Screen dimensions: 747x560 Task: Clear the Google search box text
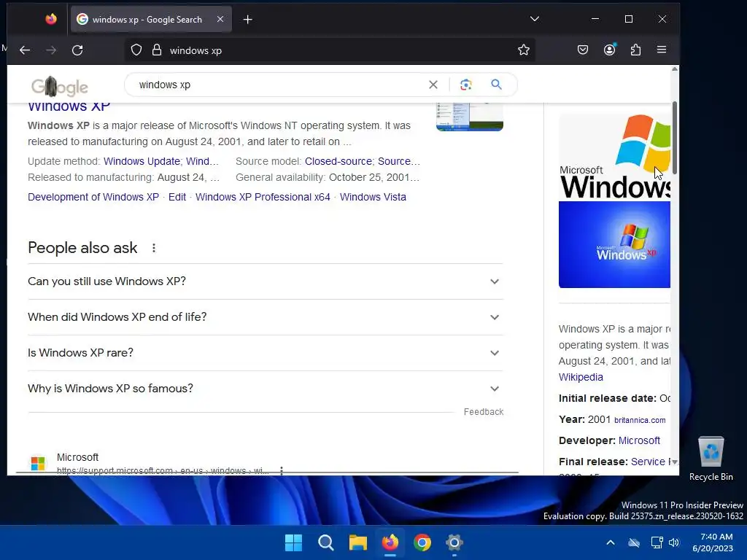coord(433,85)
